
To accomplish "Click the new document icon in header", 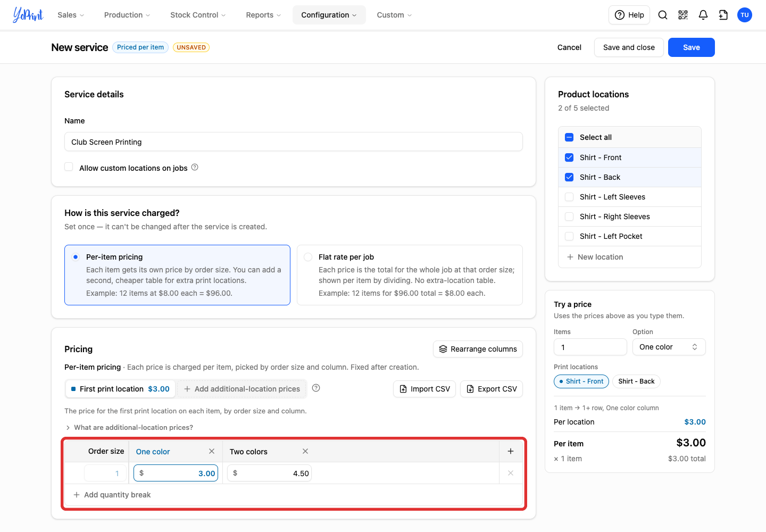I will (723, 15).
